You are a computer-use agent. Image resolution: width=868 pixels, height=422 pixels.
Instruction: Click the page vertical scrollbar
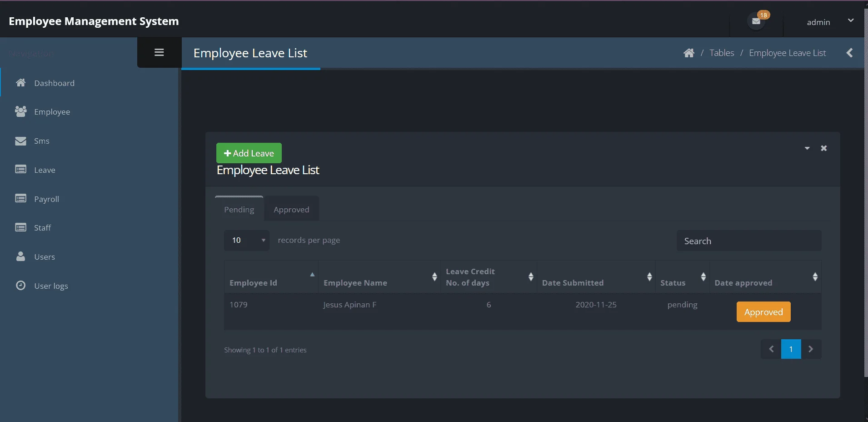coord(866,193)
